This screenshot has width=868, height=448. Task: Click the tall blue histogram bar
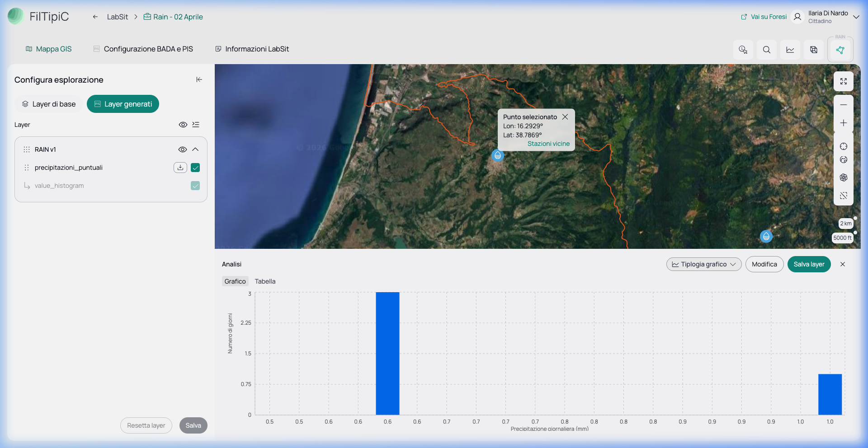tap(387, 353)
